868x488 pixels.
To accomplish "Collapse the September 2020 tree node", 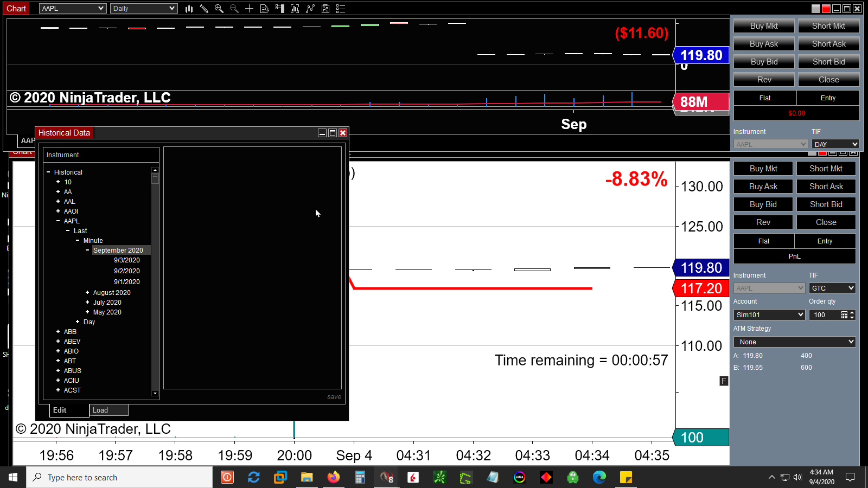I will pyautogui.click(x=87, y=251).
